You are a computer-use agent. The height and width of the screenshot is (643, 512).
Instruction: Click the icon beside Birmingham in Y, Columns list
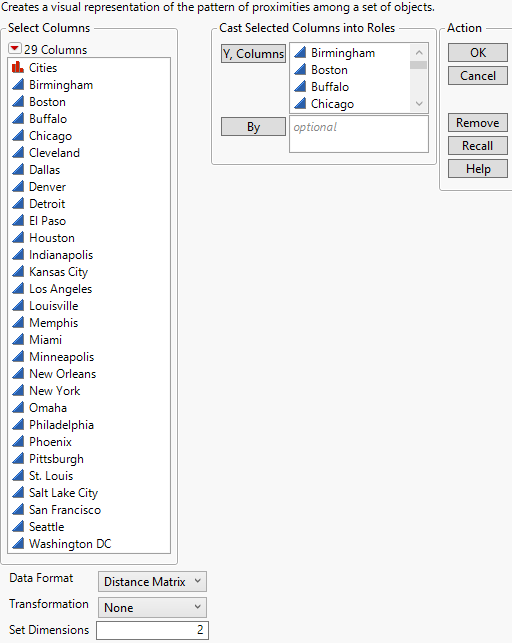(300, 52)
